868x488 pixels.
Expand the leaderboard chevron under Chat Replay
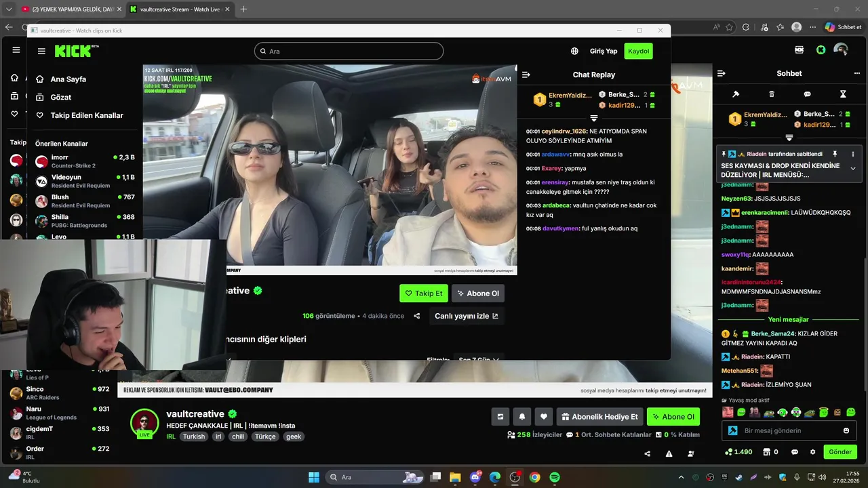pos(594,119)
